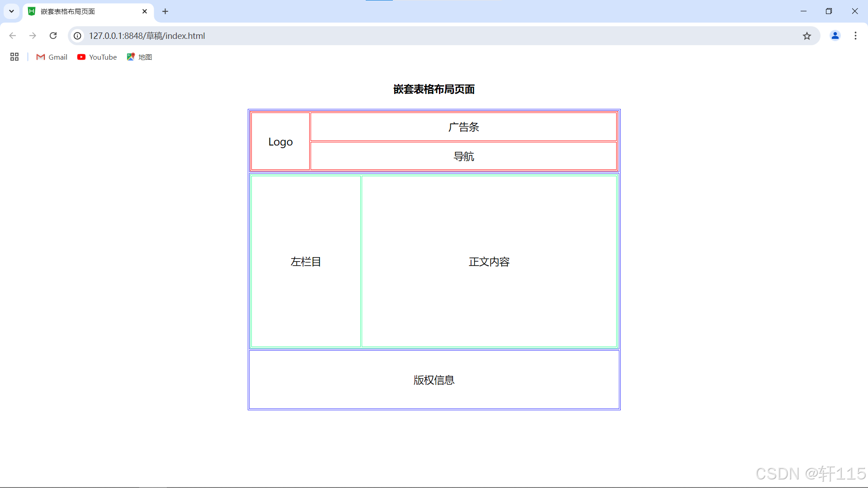This screenshot has width=868, height=488.
Task: Open a new tab
Action: click(165, 11)
